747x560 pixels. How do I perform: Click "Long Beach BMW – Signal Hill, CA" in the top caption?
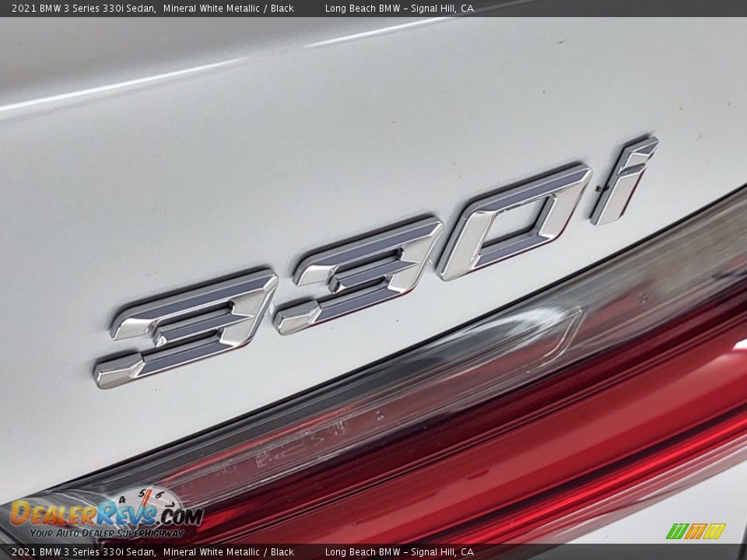[399, 9]
